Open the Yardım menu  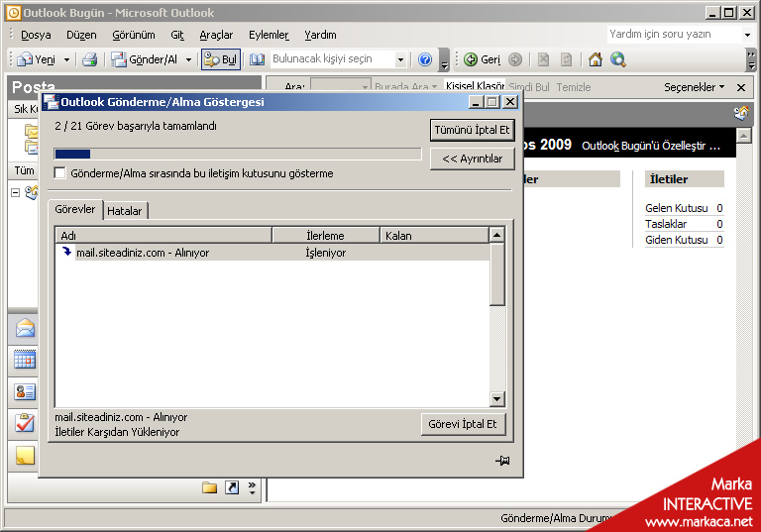coord(320,35)
